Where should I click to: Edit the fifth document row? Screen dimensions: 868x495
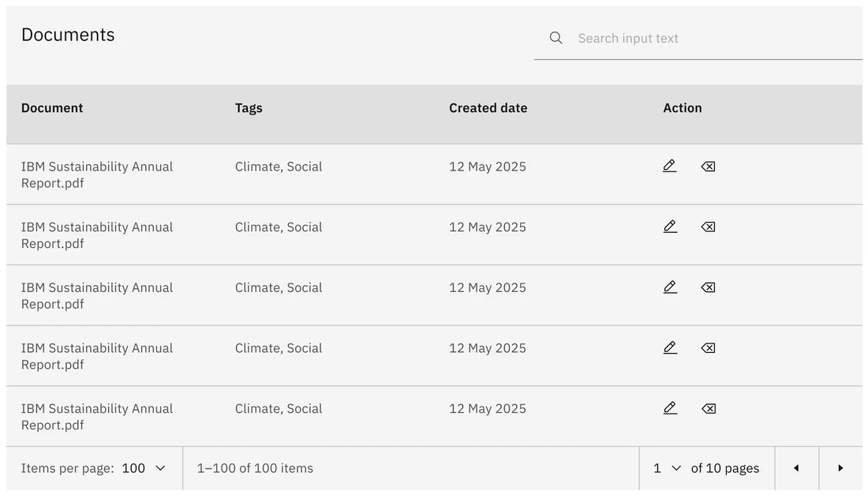pyautogui.click(x=670, y=408)
